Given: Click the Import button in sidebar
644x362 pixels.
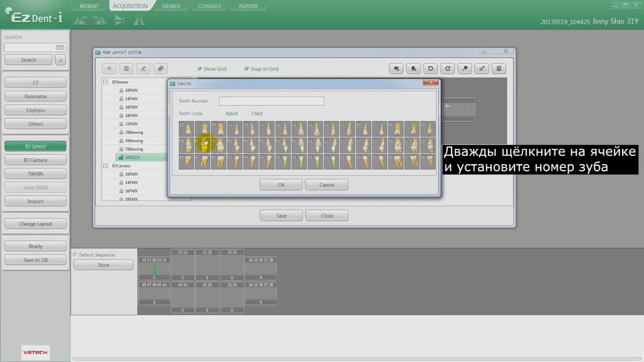Looking at the screenshot, I should tap(35, 201).
